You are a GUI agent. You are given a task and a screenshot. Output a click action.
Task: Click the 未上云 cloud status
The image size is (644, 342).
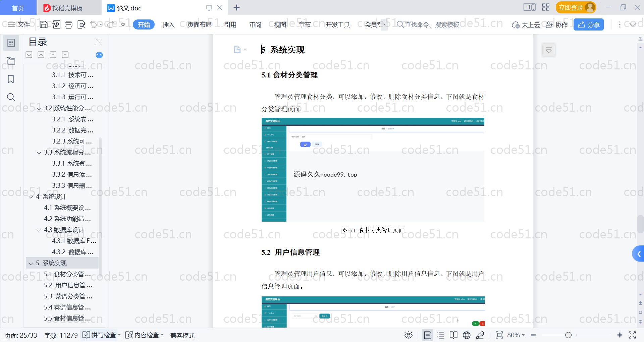click(526, 24)
